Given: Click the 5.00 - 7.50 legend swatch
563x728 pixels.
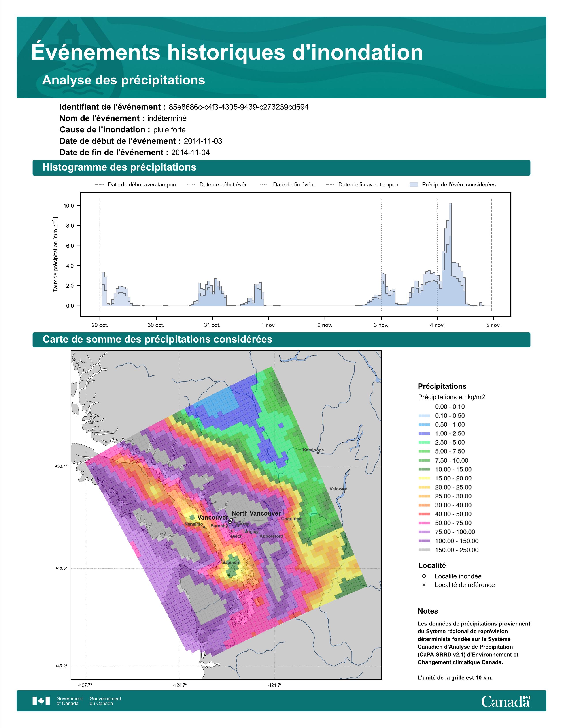Looking at the screenshot, I should (424, 451).
